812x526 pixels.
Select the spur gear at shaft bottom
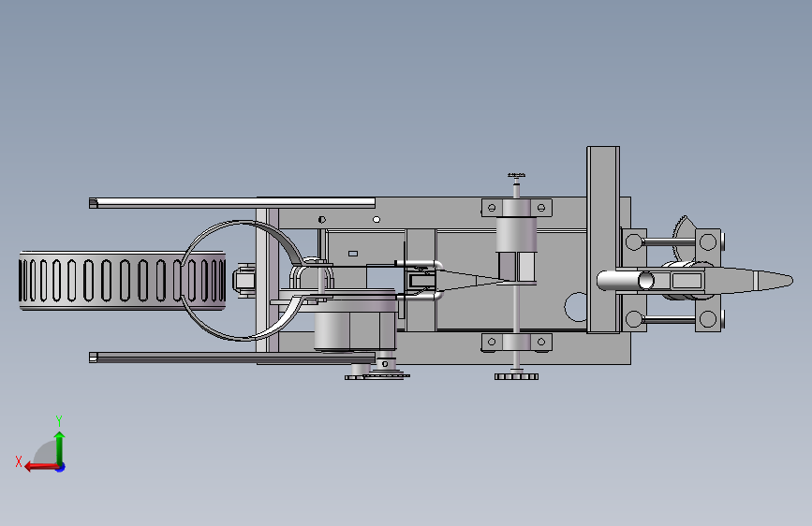[516, 376]
